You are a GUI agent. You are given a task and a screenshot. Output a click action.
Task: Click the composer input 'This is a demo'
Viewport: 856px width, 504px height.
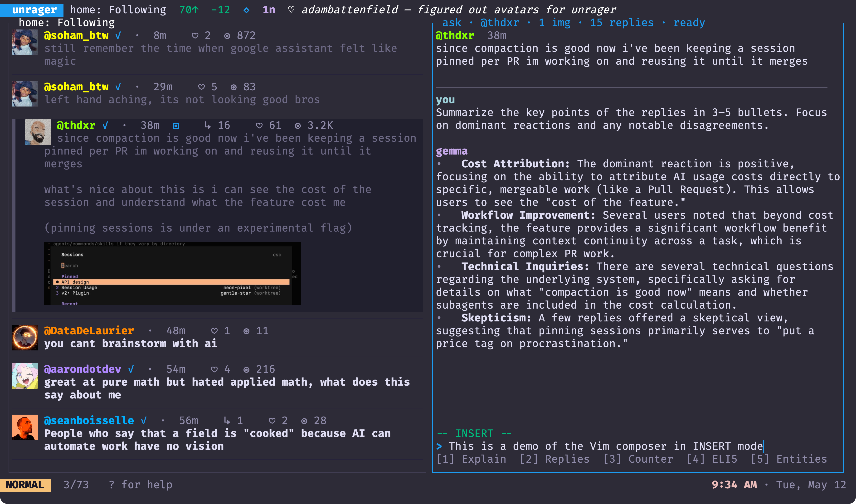[x=606, y=446]
